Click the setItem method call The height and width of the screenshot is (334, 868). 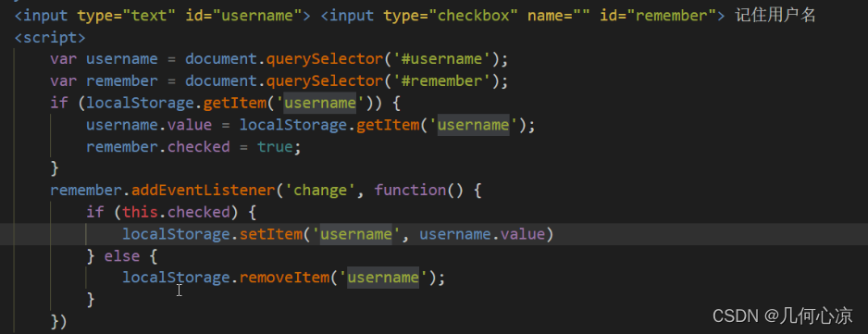(x=271, y=234)
